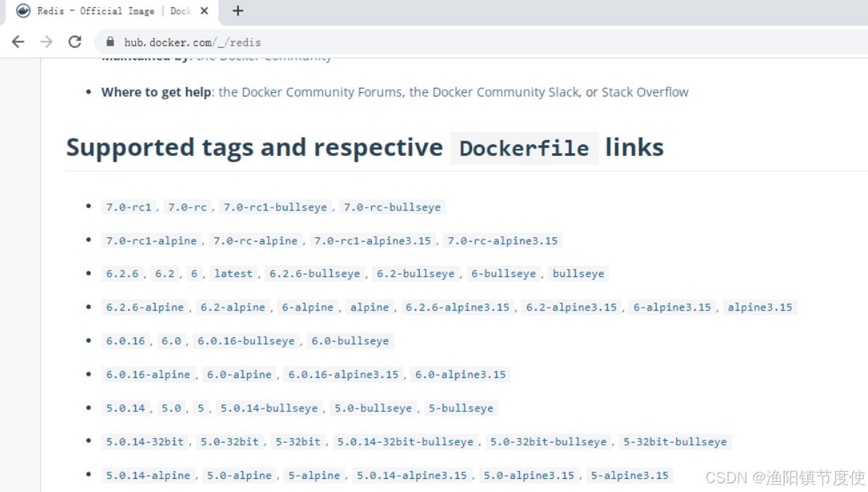Viewport: 868px width, 492px height.
Task: Open the standalone alpine tag link
Action: point(369,308)
